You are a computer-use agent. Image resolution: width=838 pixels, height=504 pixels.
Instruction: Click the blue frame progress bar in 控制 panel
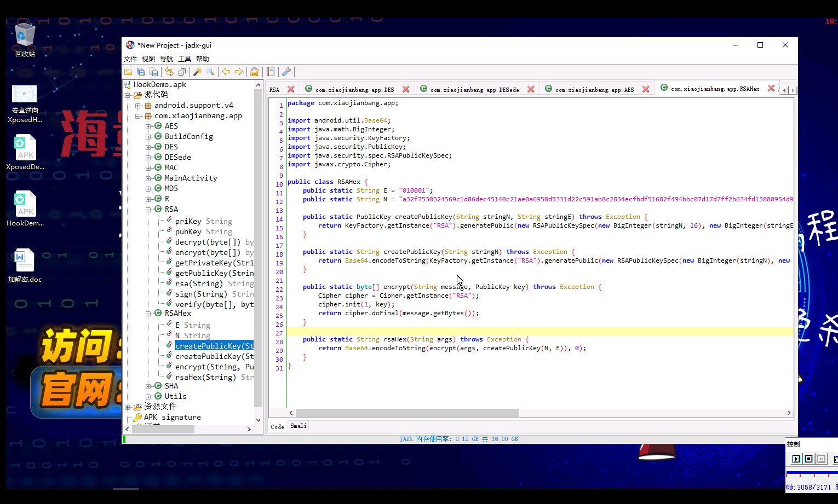[x=812, y=472]
